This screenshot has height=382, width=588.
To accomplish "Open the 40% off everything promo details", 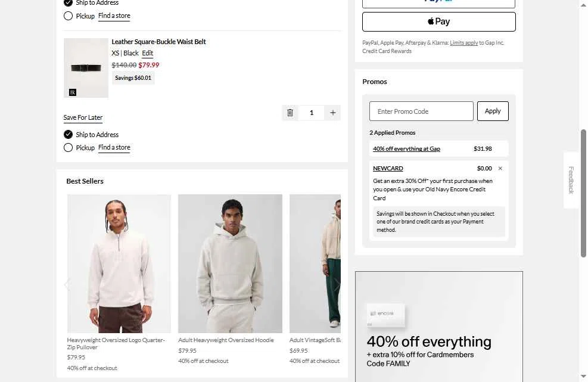I will [x=406, y=149].
